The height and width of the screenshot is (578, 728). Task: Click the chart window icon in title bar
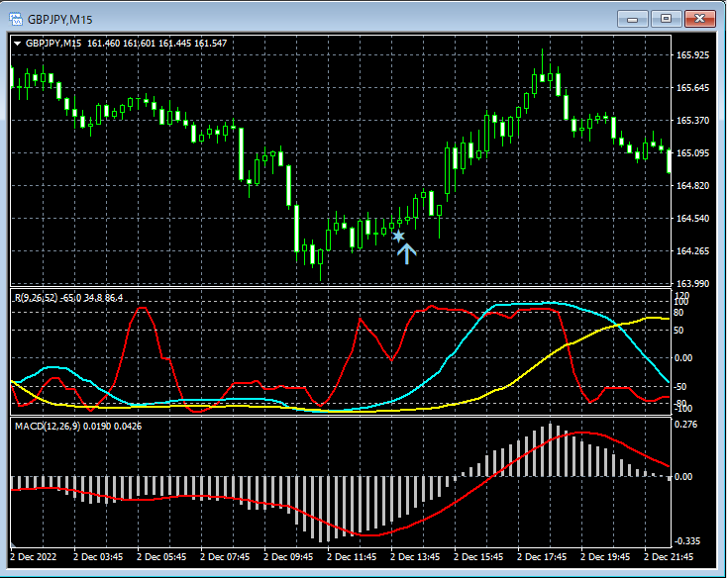[15, 19]
